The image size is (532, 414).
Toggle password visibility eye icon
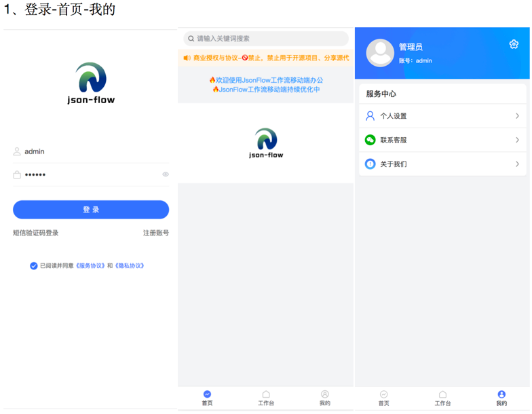point(165,174)
